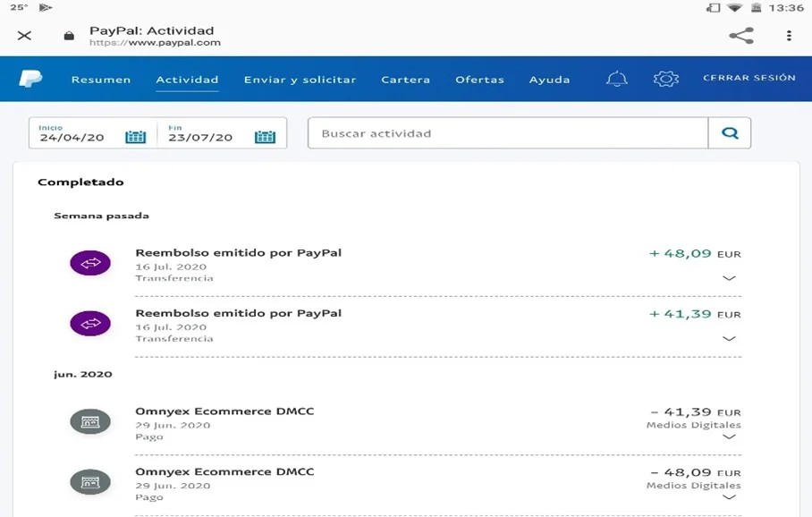812x517 pixels.
Task: Open the Fin date calendar icon
Action: (265, 137)
